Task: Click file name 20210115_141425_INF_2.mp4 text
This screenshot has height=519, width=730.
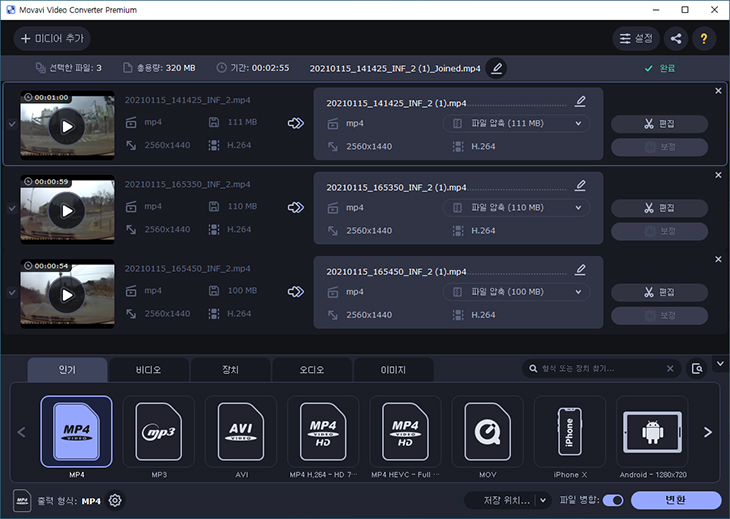Action: pyautogui.click(x=187, y=100)
